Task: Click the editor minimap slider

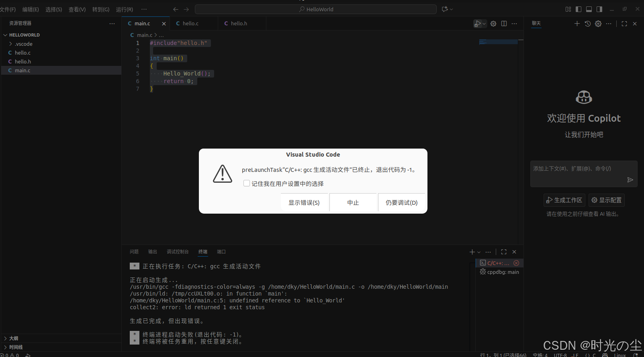Action: [498, 42]
